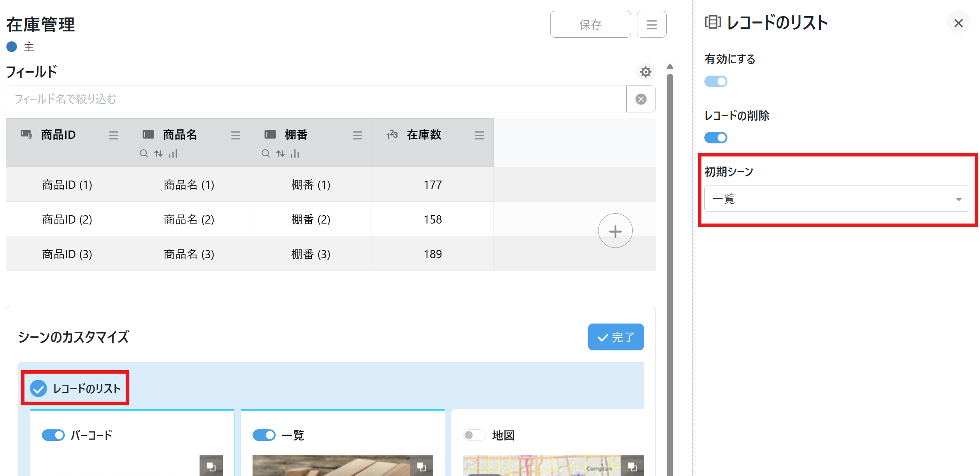Open 商品ID column menu
Image resolution: width=980 pixels, height=476 pixels.
point(113,136)
